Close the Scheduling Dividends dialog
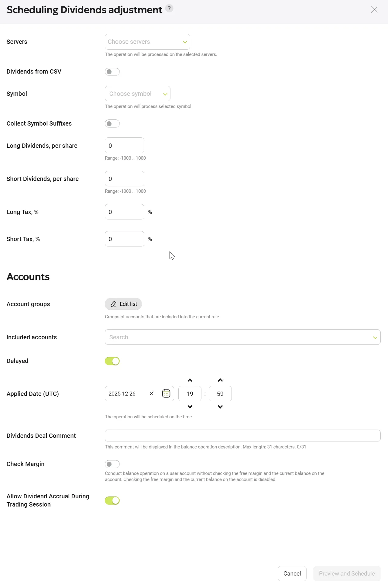This screenshot has width=388, height=588. point(374,10)
